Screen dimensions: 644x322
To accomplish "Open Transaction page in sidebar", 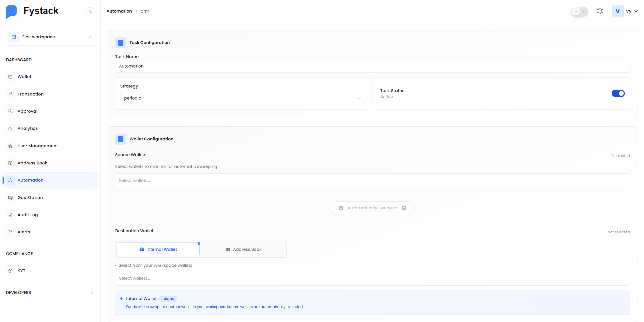I will (31, 94).
